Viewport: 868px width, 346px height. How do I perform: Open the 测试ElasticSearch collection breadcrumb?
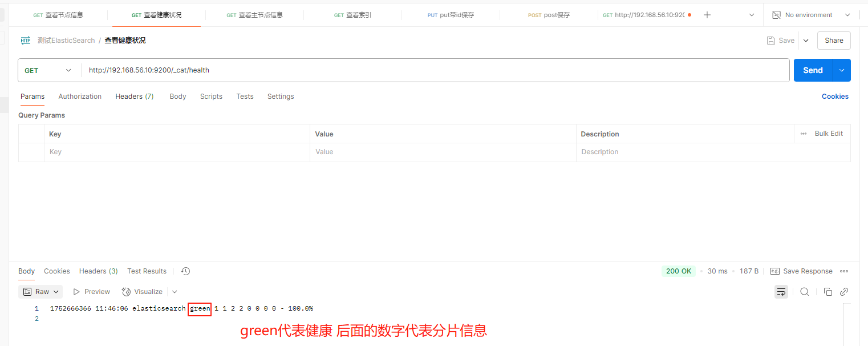tap(66, 41)
